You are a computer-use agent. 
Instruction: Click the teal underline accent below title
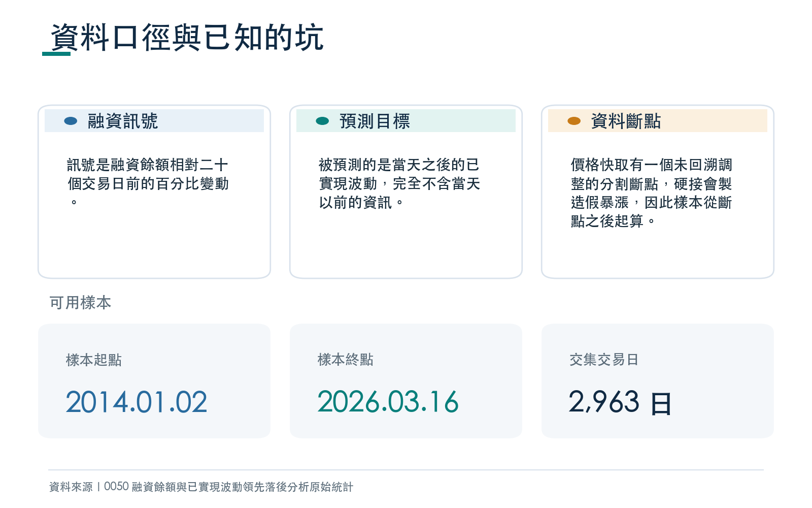[56, 54]
